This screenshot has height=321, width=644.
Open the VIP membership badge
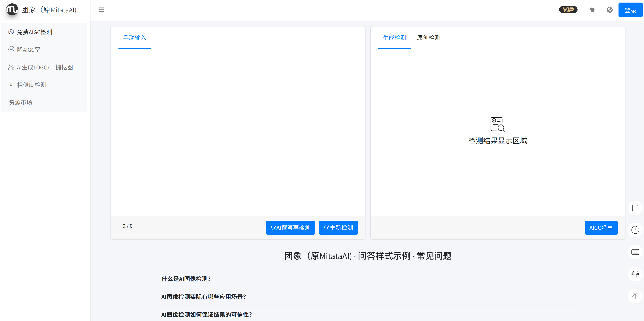coord(568,10)
